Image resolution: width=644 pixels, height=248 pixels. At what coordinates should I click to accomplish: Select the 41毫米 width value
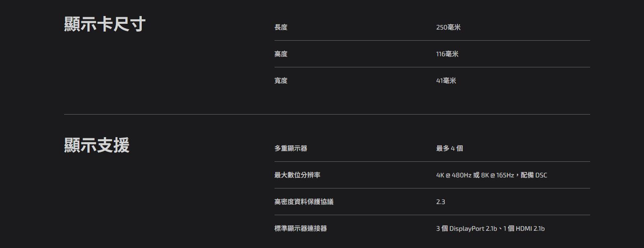[x=446, y=81]
